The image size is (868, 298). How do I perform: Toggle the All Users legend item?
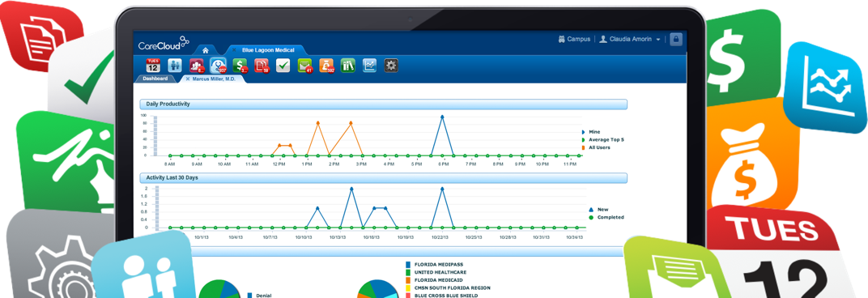point(598,147)
